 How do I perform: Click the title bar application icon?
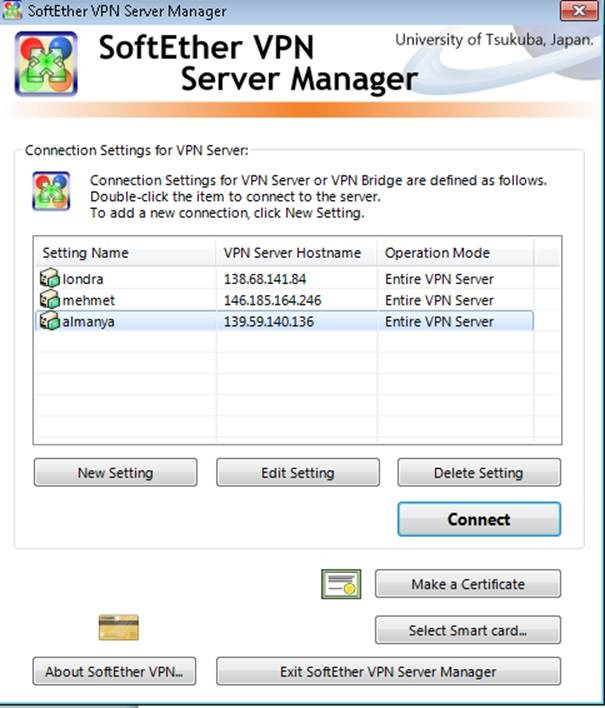click(x=12, y=10)
